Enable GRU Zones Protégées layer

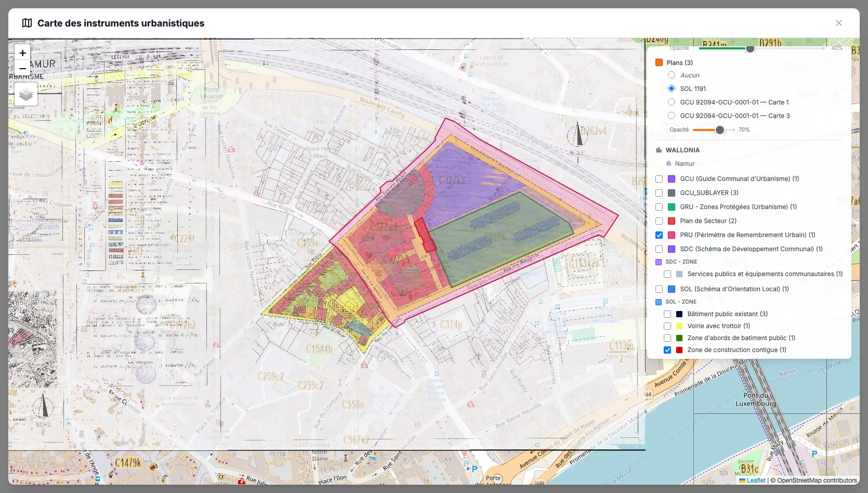click(x=659, y=207)
